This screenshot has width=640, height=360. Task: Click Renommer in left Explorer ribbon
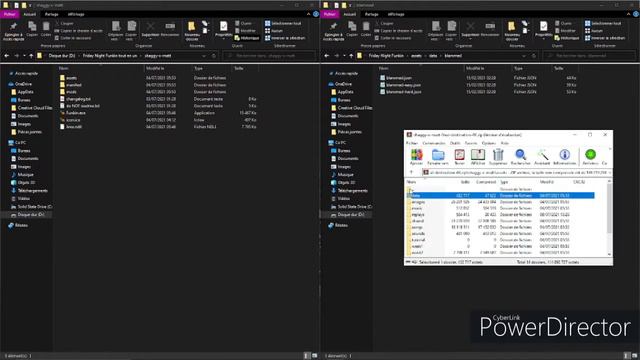point(170,29)
